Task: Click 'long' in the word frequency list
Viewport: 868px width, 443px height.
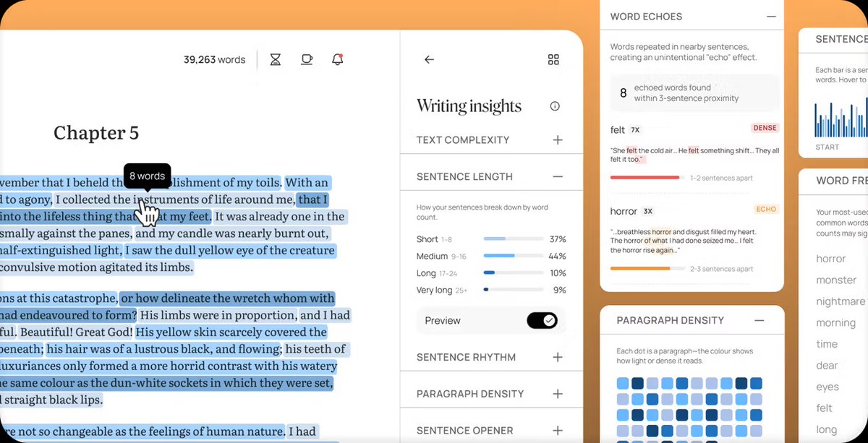Action: [827, 429]
